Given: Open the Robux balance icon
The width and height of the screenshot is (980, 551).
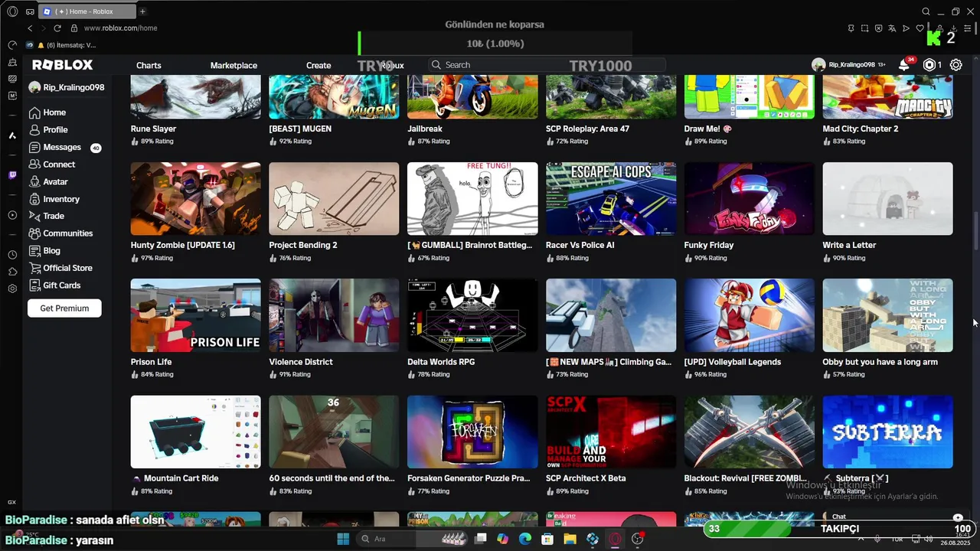Looking at the screenshot, I should tap(929, 65).
